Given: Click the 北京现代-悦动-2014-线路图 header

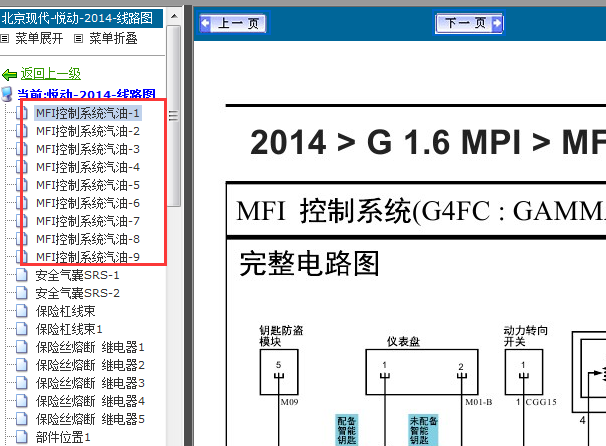Looking at the screenshot, I should pos(80,18).
